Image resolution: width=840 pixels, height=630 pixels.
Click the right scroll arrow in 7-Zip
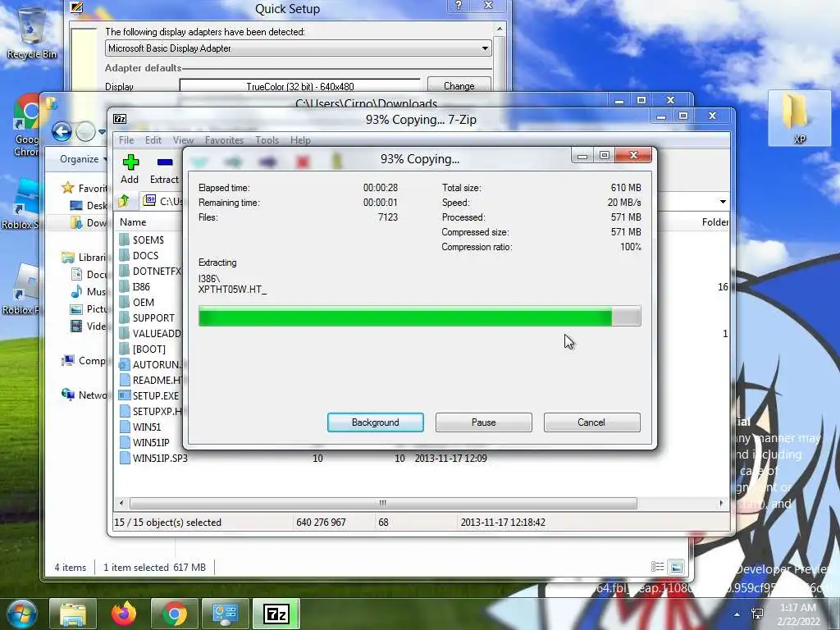pyautogui.click(x=721, y=503)
